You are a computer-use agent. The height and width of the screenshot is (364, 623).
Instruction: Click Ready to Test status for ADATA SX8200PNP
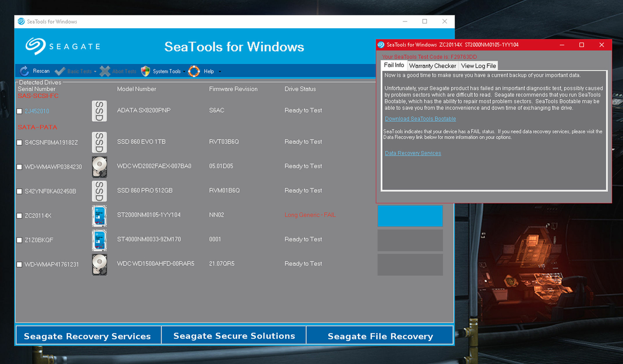(x=303, y=110)
